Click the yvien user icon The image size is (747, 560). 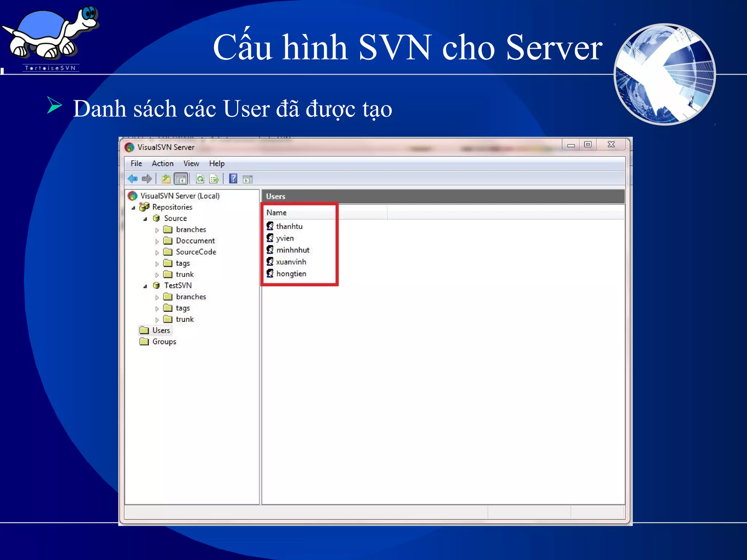(270, 238)
